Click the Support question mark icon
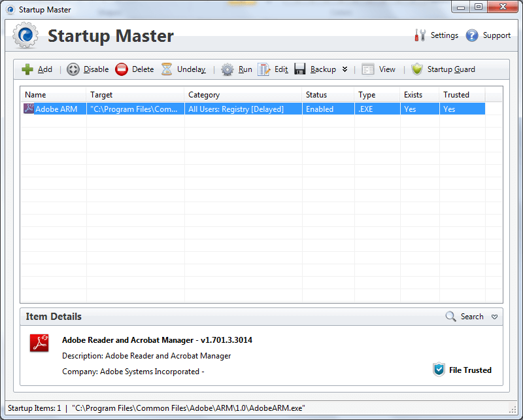Image resolution: width=523 pixels, height=420 pixels. [x=472, y=35]
